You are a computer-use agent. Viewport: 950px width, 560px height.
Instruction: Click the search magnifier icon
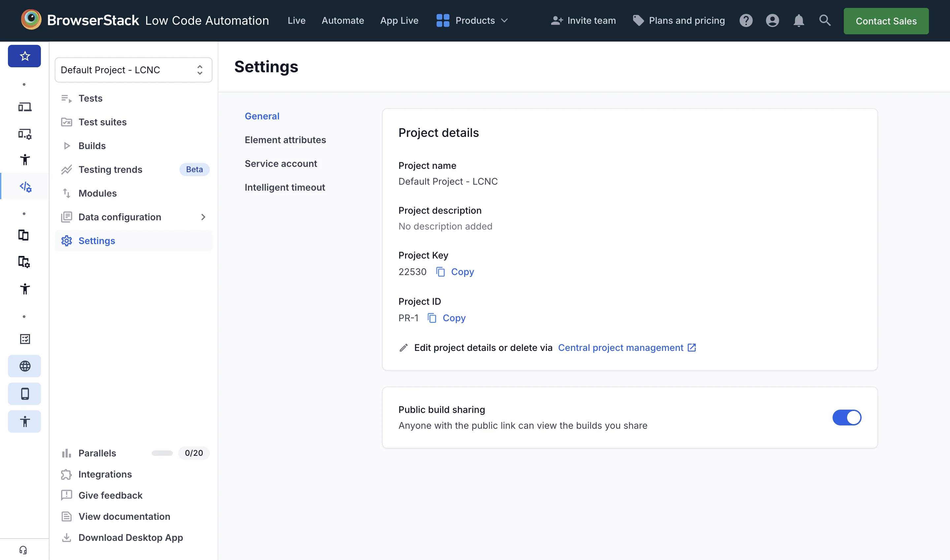pos(825,20)
